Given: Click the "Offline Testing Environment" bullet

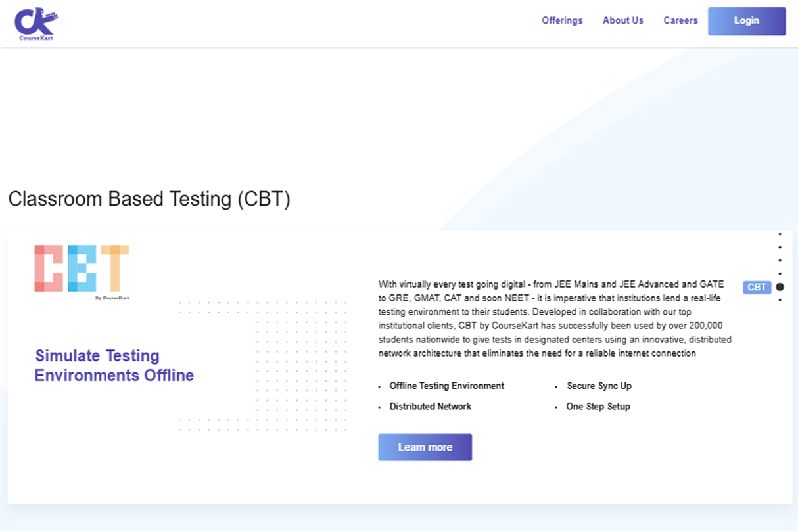Looking at the screenshot, I should pos(447,386).
